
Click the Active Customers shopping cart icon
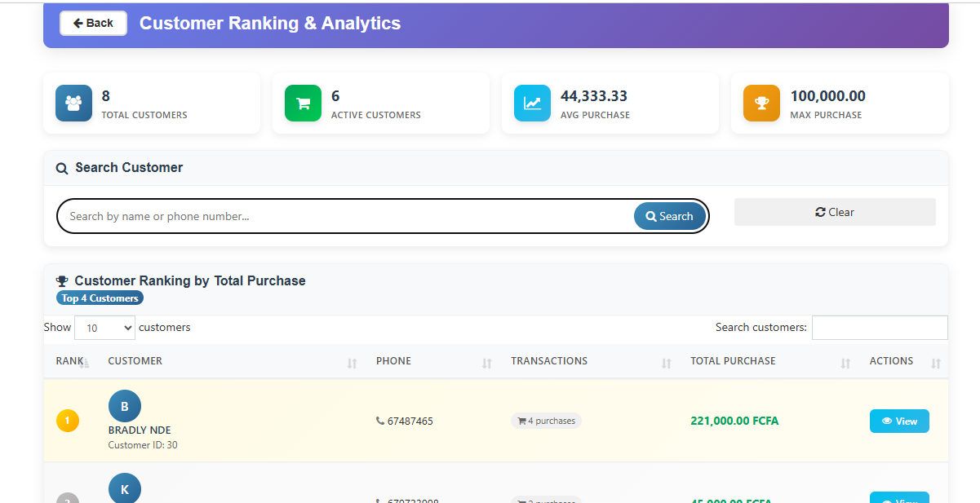[303, 103]
